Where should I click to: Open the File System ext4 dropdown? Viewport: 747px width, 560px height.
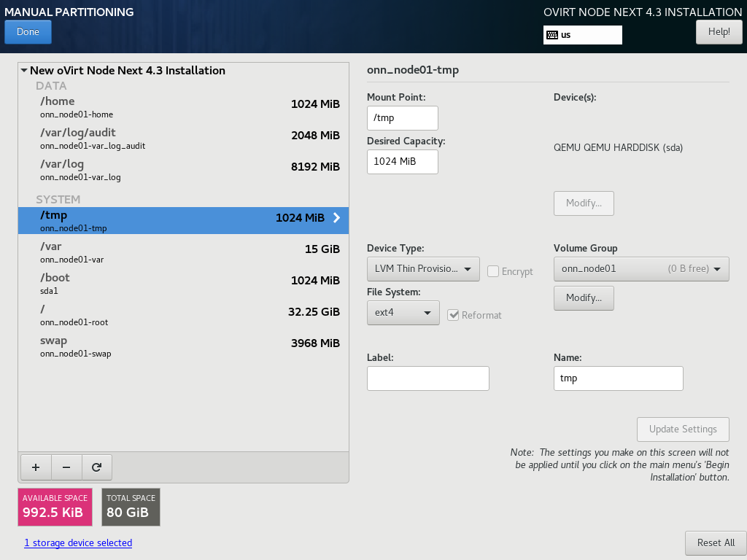coord(403,313)
